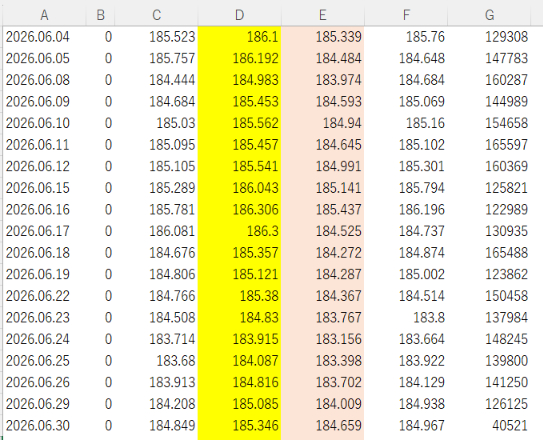
Task: Select column A header
Action: click(44, 15)
